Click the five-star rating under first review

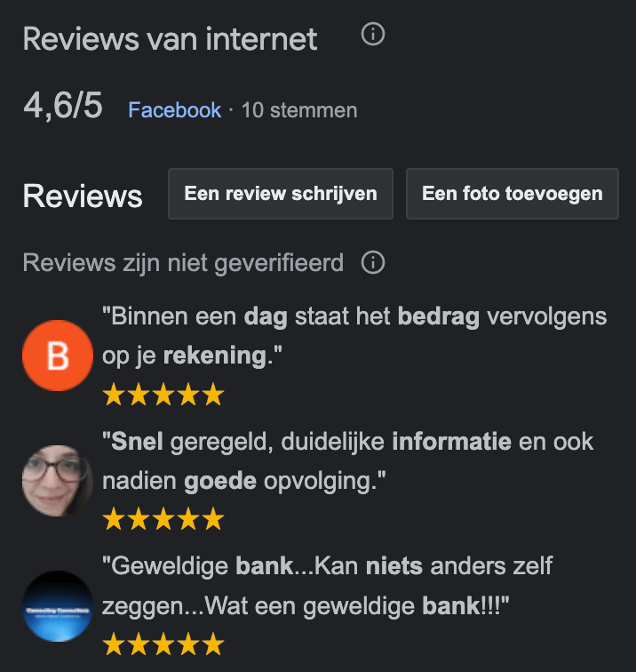coord(163,395)
